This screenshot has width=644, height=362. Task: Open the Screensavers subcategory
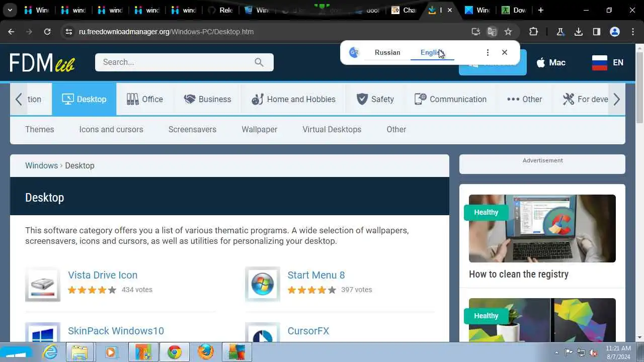(192, 129)
